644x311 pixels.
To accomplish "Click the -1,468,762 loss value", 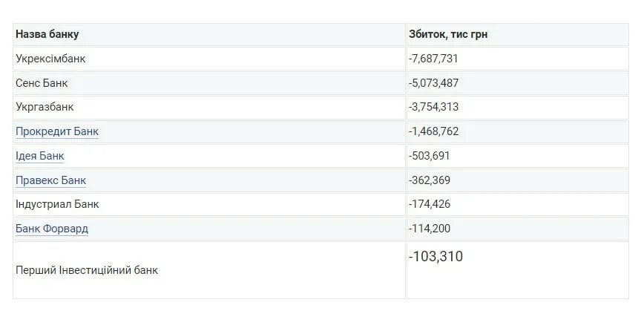I will tap(433, 131).
